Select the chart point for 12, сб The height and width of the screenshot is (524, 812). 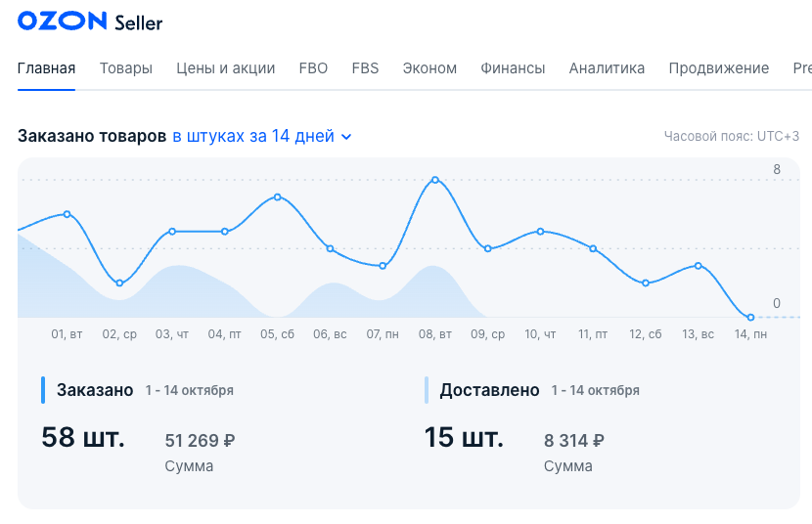pos(646,283)
